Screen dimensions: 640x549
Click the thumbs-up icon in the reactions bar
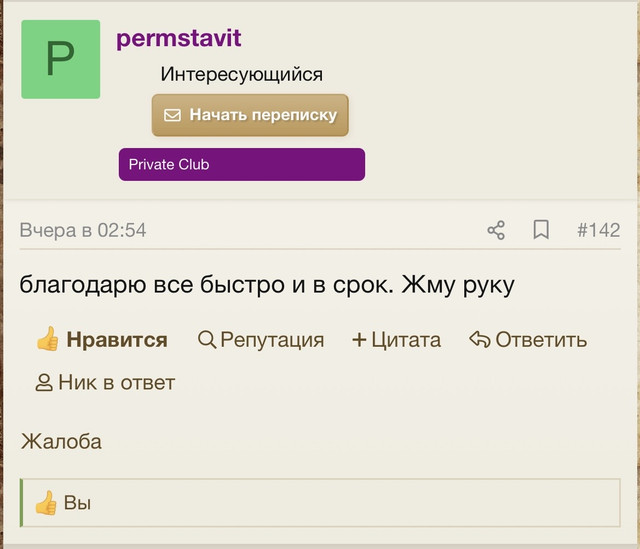[46, 502]
